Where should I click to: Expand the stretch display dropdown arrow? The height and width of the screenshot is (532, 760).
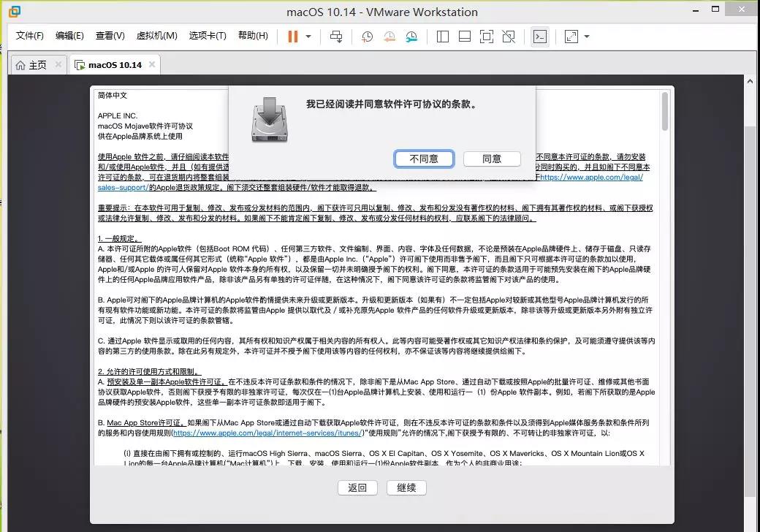click(587, 37)
